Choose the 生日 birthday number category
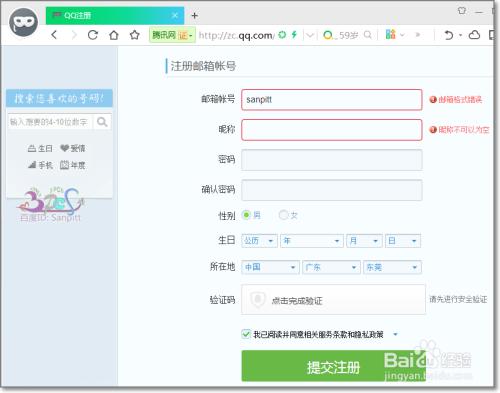 tap(40, 148)
